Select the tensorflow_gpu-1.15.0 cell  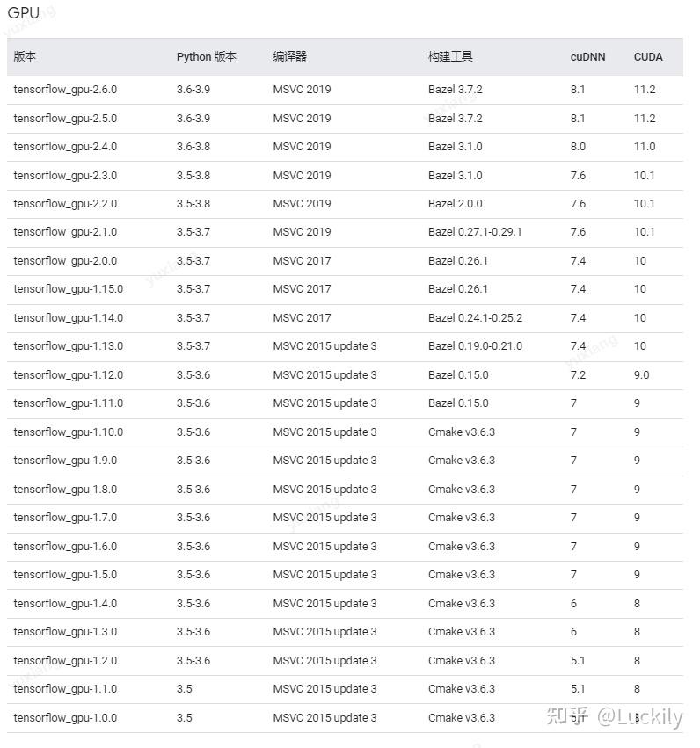[69, 289]
